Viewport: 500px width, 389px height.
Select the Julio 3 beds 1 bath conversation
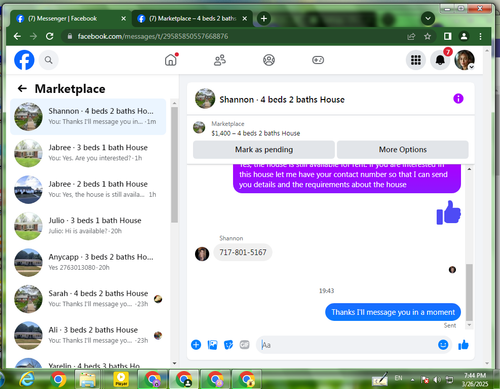[x=88, y=226]
